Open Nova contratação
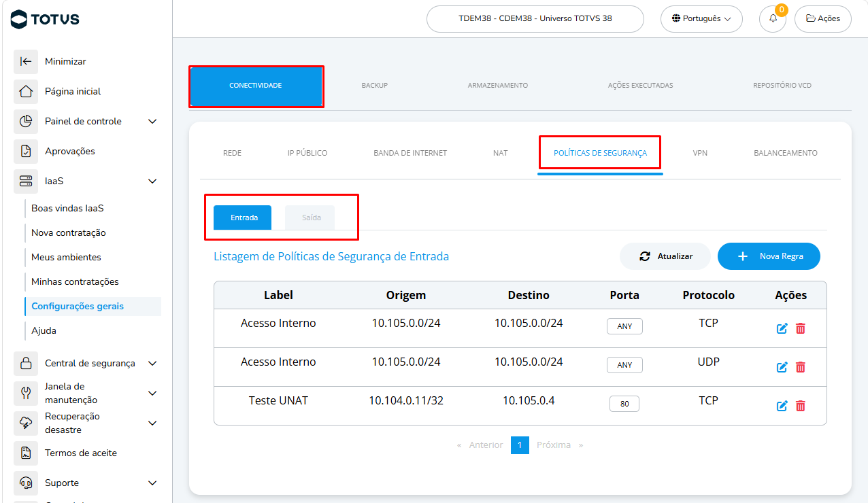 click(x=69, y=232)
